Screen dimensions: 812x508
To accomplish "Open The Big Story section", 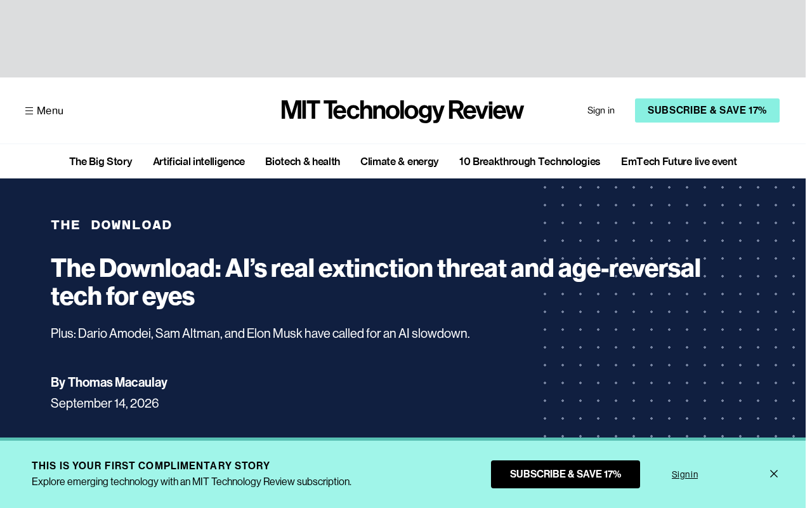I will pos(101,161).
